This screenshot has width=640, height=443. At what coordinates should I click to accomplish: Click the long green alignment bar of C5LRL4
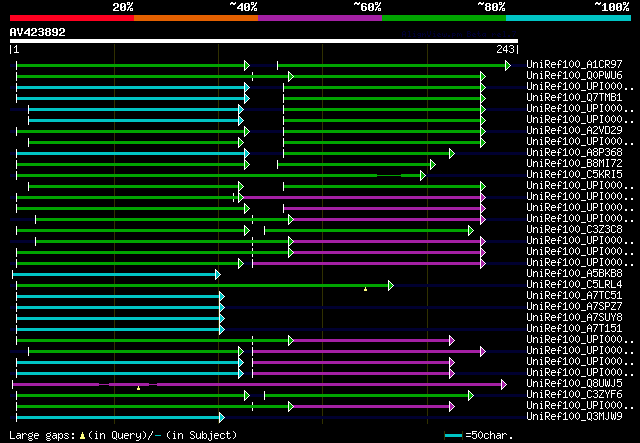[x=203, y=285]
